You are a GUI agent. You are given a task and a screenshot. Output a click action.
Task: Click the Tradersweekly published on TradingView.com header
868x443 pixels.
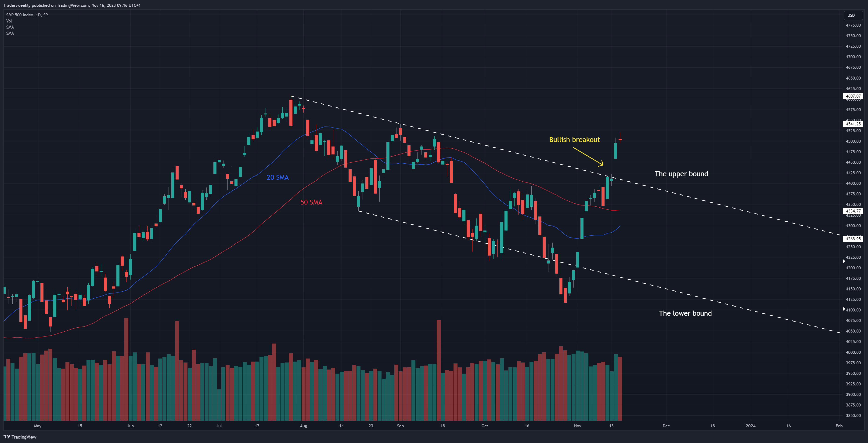[72, 5]
